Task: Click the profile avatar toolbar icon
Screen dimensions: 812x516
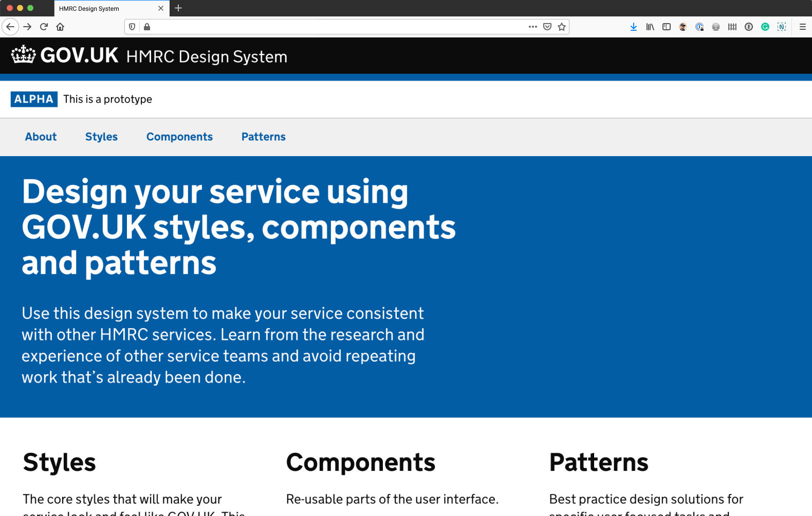Action: [x=683, y=27]
